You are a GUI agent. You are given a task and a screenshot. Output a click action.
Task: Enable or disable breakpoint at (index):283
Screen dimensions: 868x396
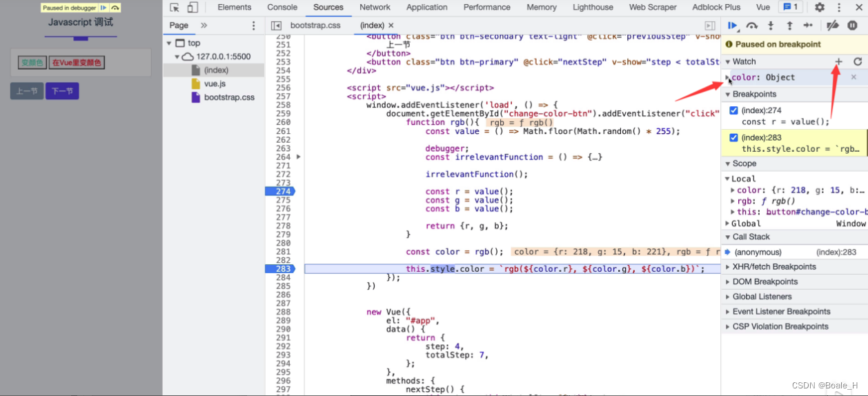pyautogui.click(x=733, y=137)
